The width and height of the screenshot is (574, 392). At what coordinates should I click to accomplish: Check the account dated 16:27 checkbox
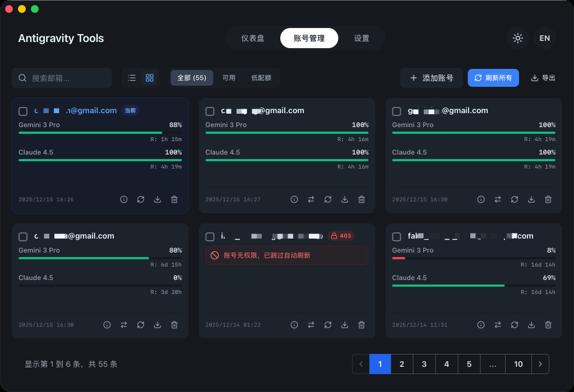point(210,111)
